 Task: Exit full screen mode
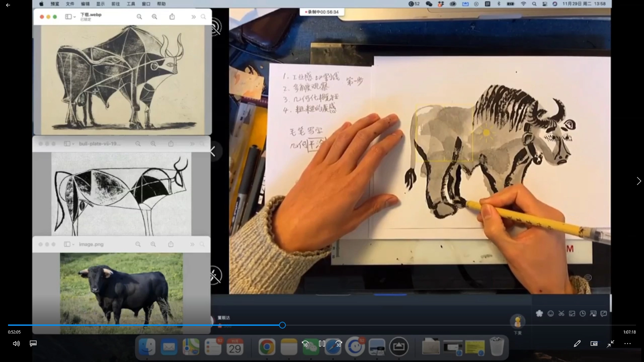610,344
